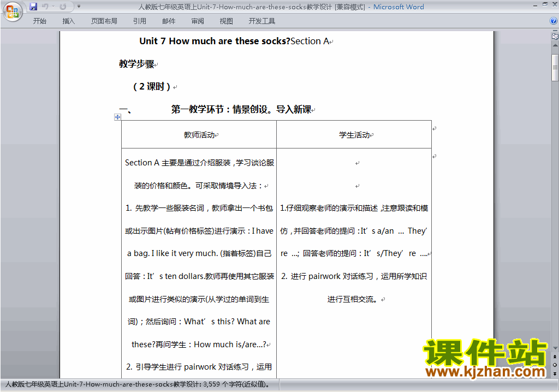Click the heading '第一教学环节：情景创设。导入新课'
Viewport: 559px width, 392px height.
tap(241, 109)
